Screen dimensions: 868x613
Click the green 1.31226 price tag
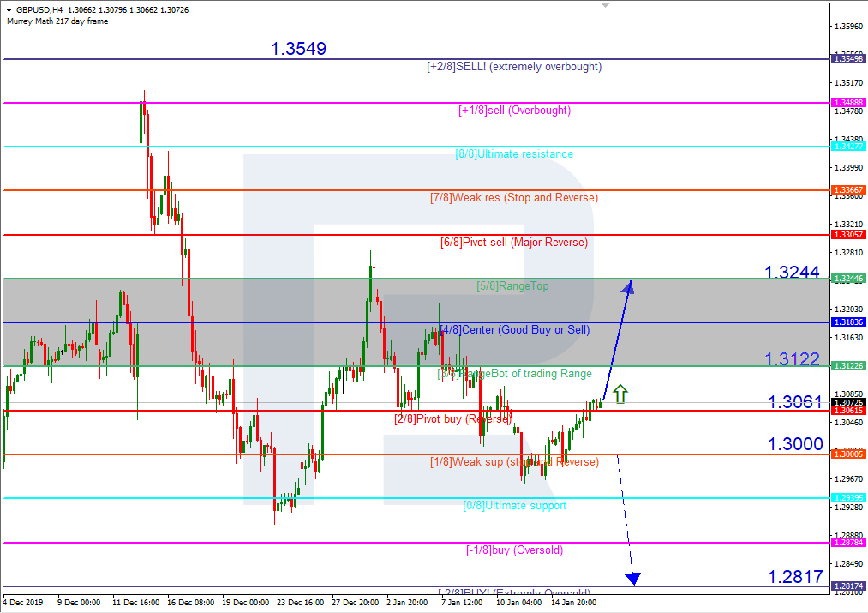848,365
